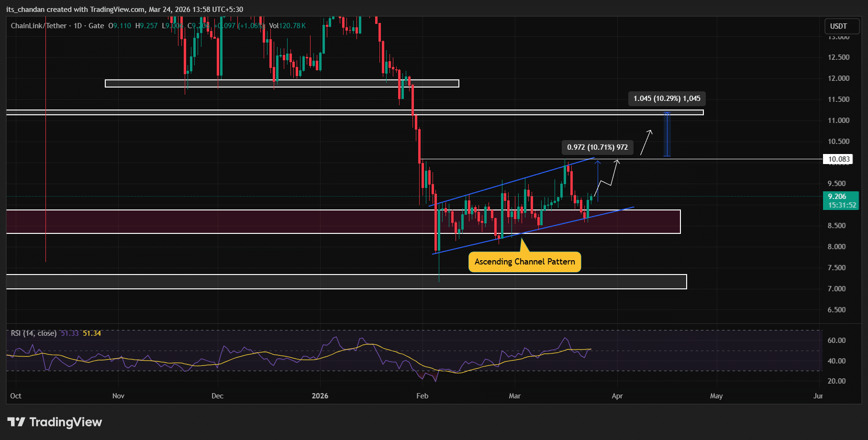Select the 0.972 (10.71%) measurement label
The image size is (868, 440).
coord(597,147)
